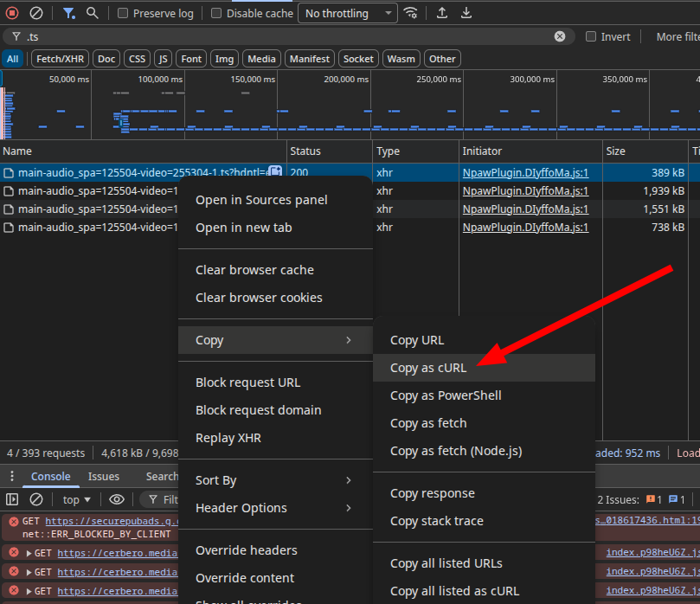Open the No throttling dropdown
Screen dimensions: 700x604
(x=348, y=13)
